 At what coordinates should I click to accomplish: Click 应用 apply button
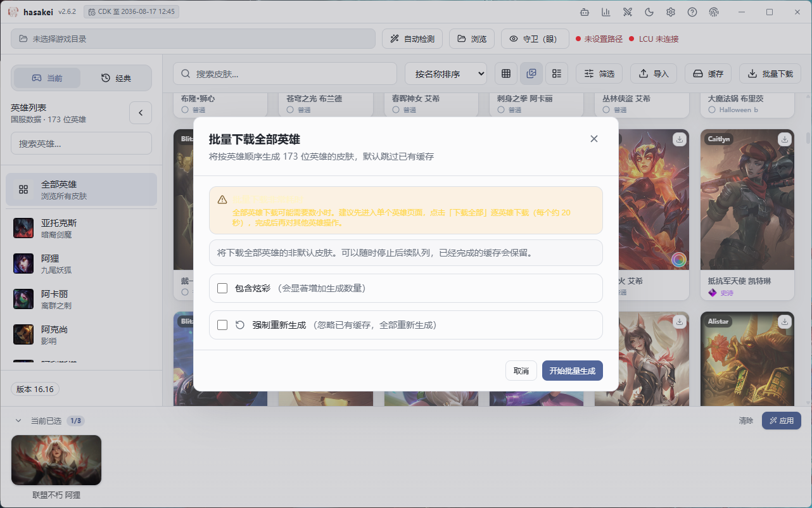point(782,421)
